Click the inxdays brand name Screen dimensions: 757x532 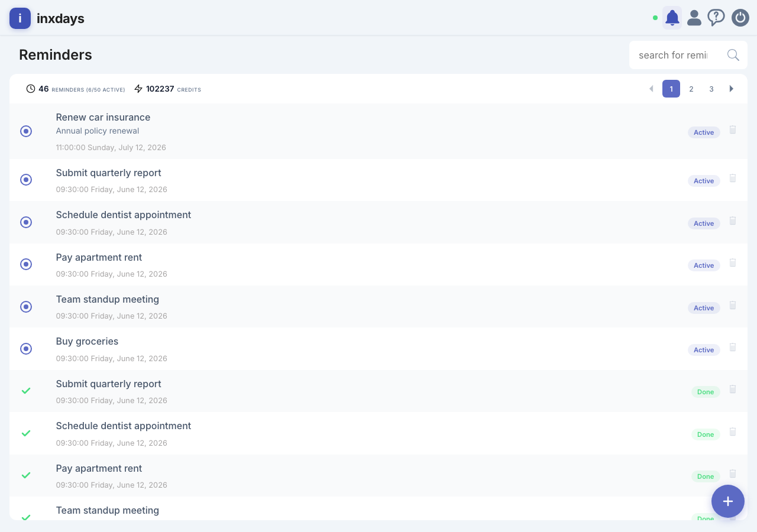60,18
